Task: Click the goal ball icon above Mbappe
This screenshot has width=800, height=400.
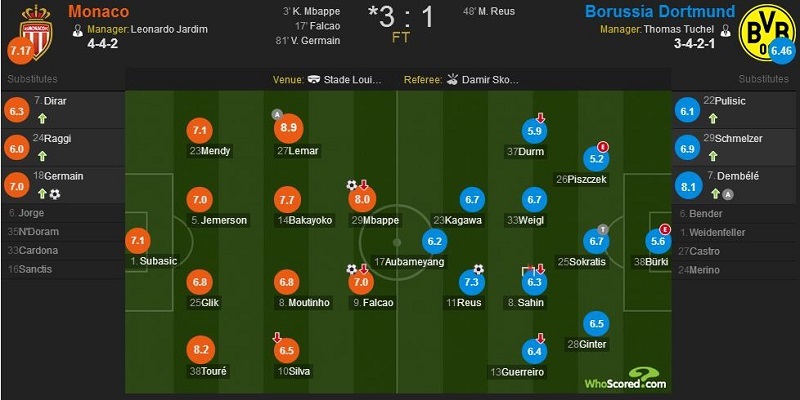Action: [352, 185]
